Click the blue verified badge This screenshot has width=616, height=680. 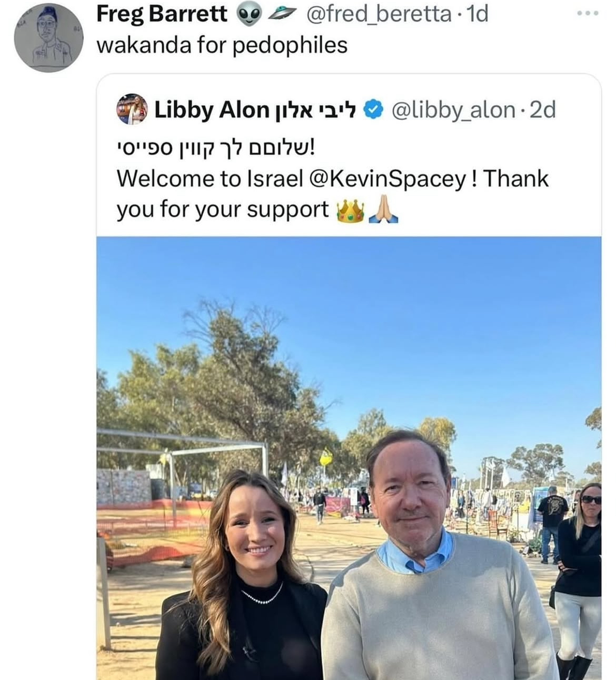373,109
